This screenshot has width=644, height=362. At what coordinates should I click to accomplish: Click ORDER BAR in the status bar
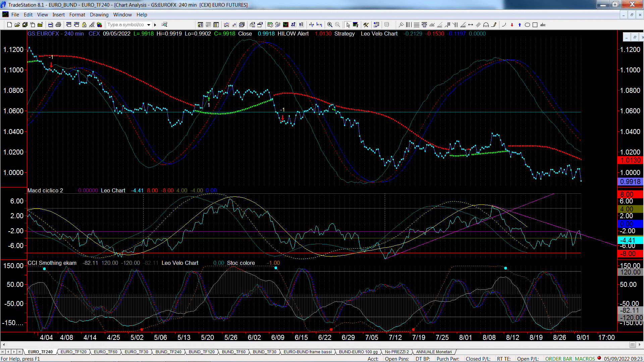point(559,359)
